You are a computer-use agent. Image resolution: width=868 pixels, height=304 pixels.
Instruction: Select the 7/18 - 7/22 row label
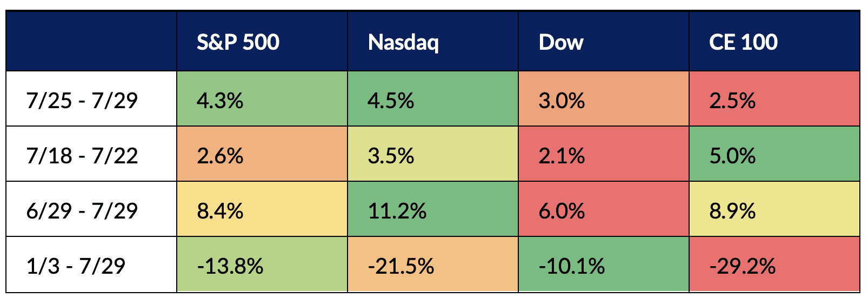(x=82, y=156)
